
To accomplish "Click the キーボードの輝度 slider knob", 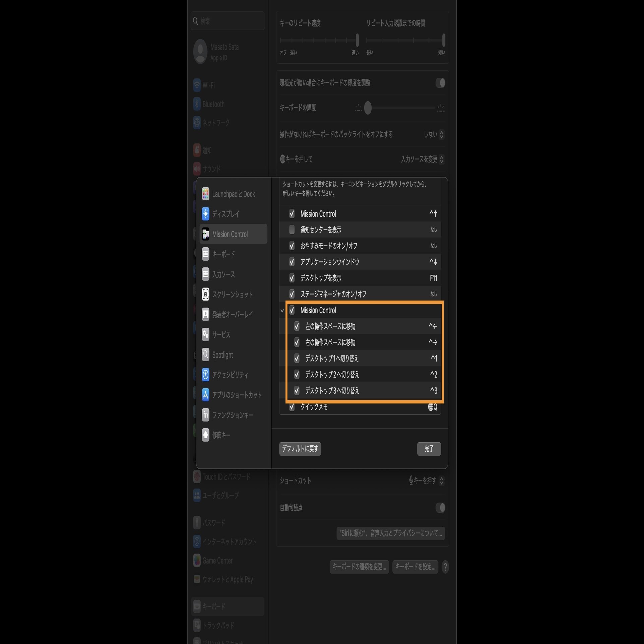I will [x=368, y=108].
